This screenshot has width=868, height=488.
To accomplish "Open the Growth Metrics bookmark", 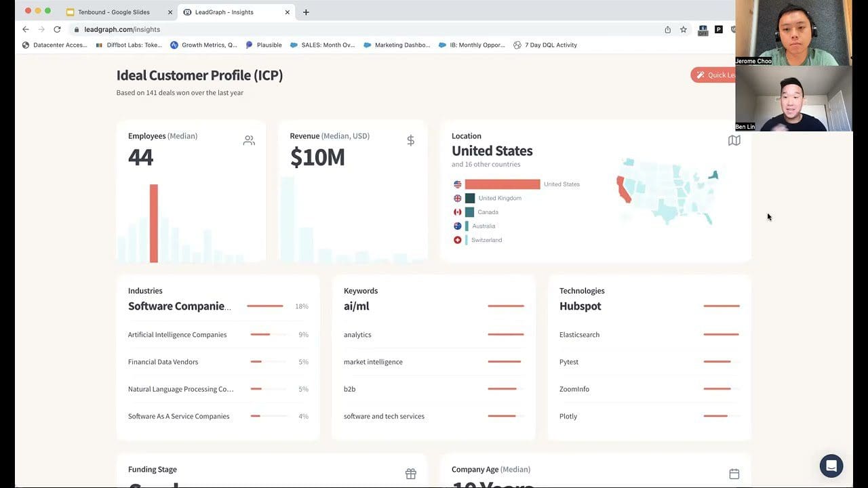I will [x=203, y=45].
